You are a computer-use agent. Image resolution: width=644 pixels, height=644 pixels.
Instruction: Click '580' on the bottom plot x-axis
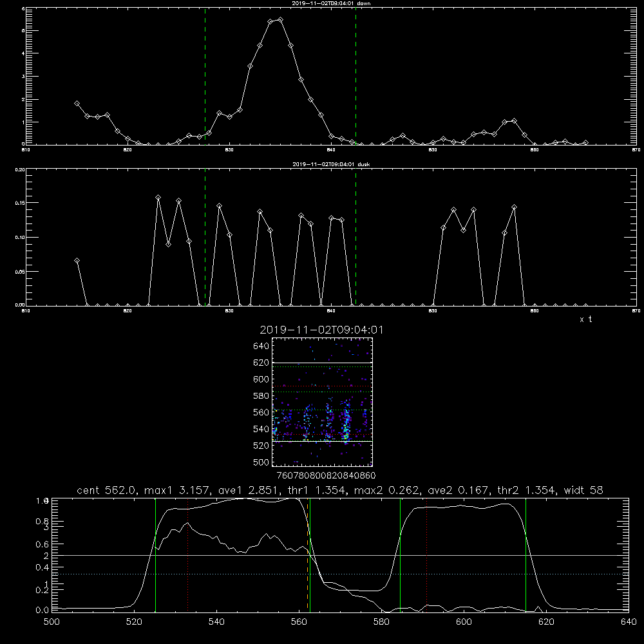[x=381, y=622]
